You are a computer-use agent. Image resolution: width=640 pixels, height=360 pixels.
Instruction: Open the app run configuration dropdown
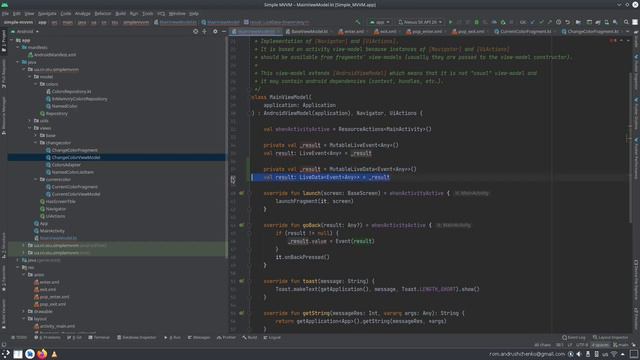[380, 22]
